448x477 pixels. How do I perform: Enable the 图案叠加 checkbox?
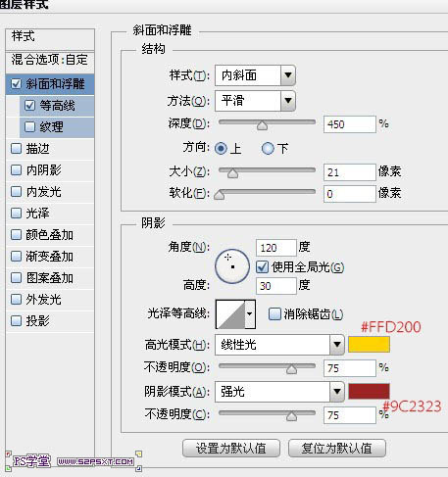(16, 278)
